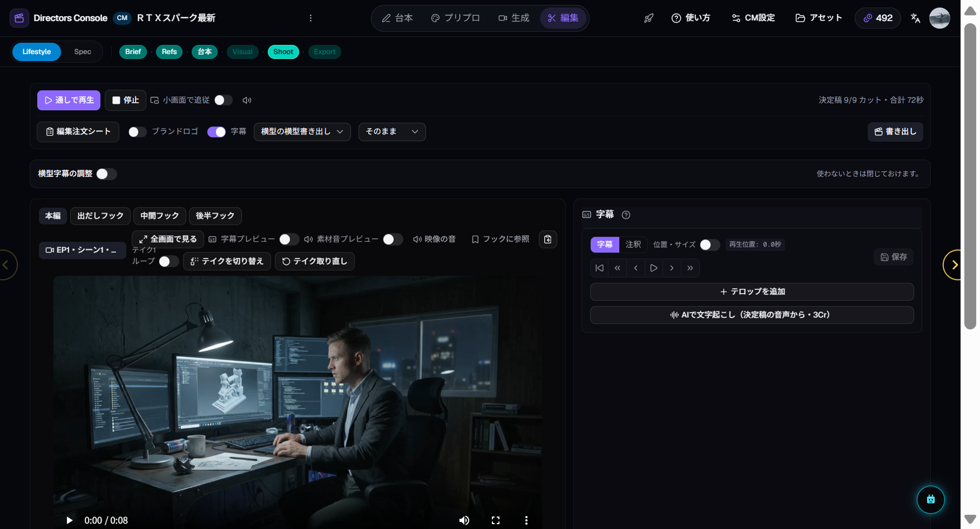
Task: Click 字幕 panel help icon
Action: [x=626, y=215]
